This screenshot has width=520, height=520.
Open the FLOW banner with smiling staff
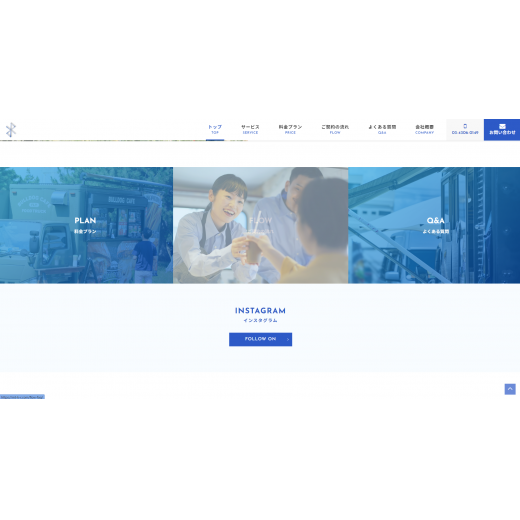(261, 225)
